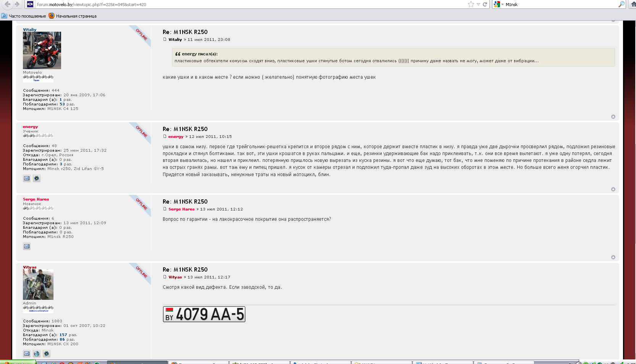Open Serge Hares post title link
Image resolution: width=636 pixels, height=364 pixels.
click(185, 202)
